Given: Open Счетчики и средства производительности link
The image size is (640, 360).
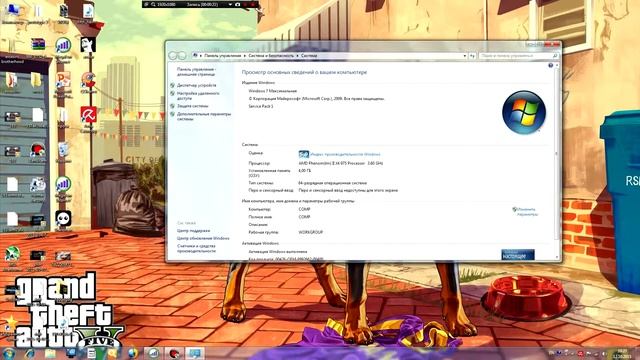Looking at the screenshot, I should click(196, 249).
